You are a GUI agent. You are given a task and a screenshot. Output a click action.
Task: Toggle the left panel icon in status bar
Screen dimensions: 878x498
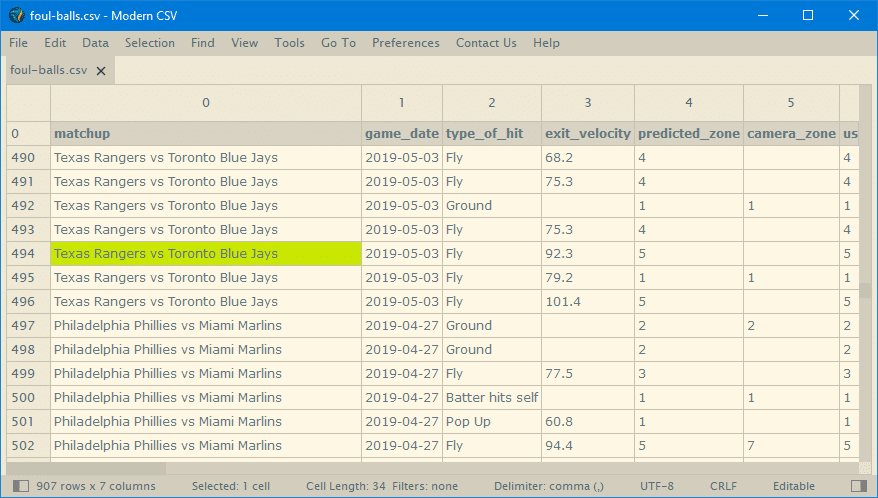tap(21, 486)
